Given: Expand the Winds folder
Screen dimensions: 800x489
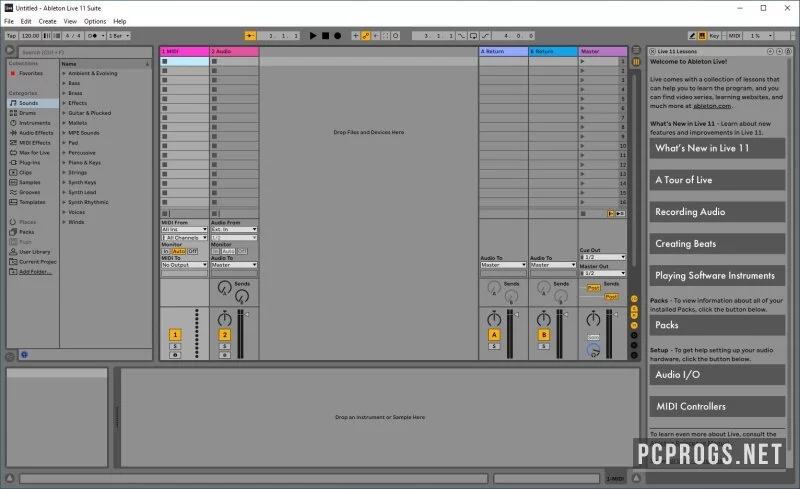Looking at the screenshot, I should click(x=64, y=222).
